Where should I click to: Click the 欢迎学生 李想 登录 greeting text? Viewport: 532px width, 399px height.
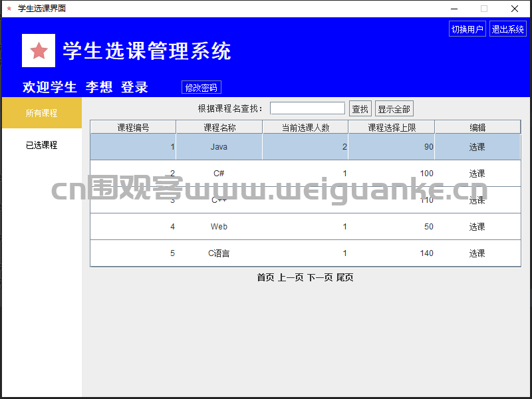click(x=85, y=87)
